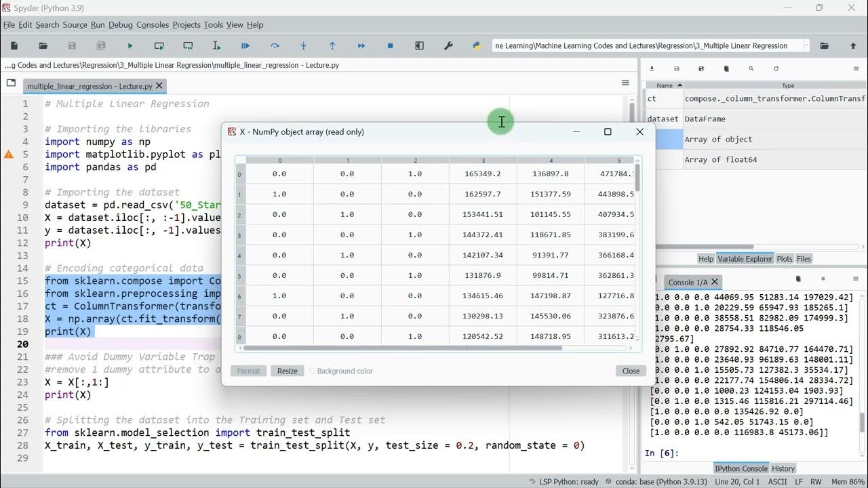Start debugging with the Debug file icon
868x488 pixels.
(x=245, y=45)
